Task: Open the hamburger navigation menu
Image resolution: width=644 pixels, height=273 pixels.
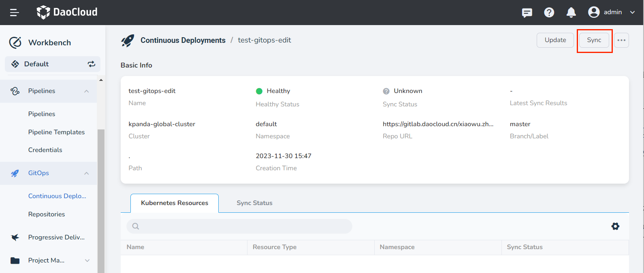Action: click(x=15, y=13)
